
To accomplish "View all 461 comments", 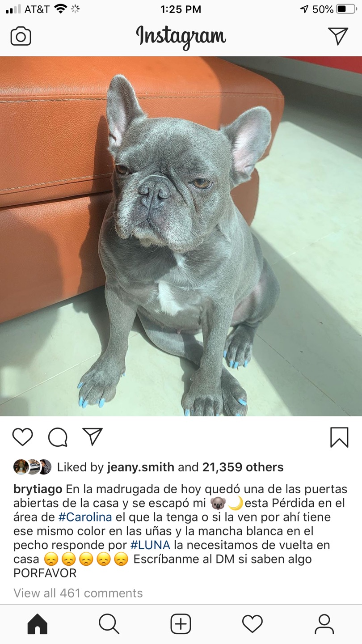I will 78,593.
